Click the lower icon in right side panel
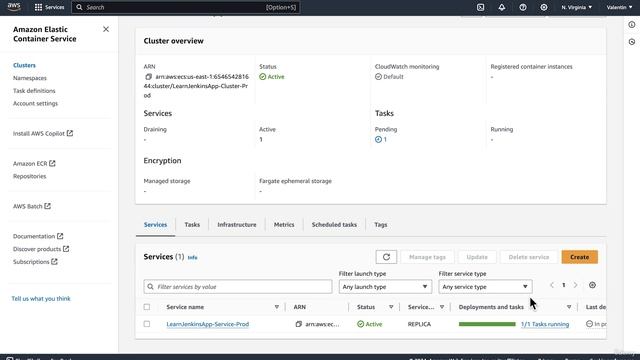The height and width of the screenshot is (360, 640). [x=632, y=42]
